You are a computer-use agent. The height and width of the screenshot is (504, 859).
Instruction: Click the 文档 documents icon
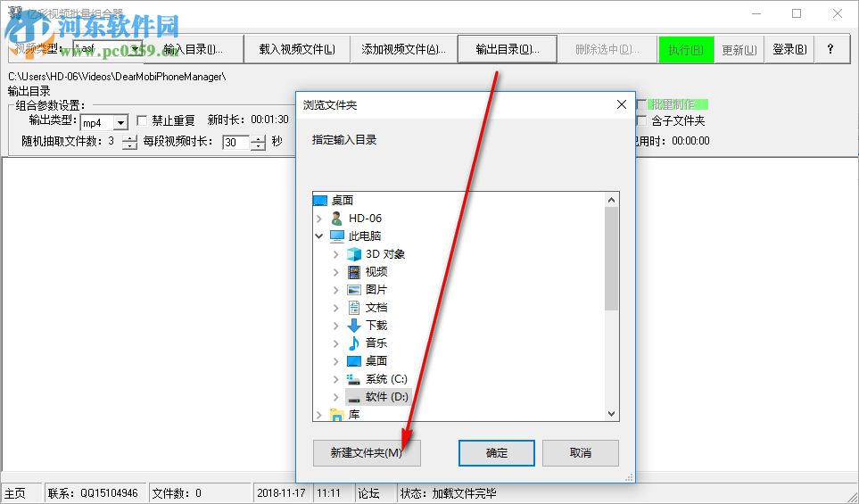(x=354, y=308)
